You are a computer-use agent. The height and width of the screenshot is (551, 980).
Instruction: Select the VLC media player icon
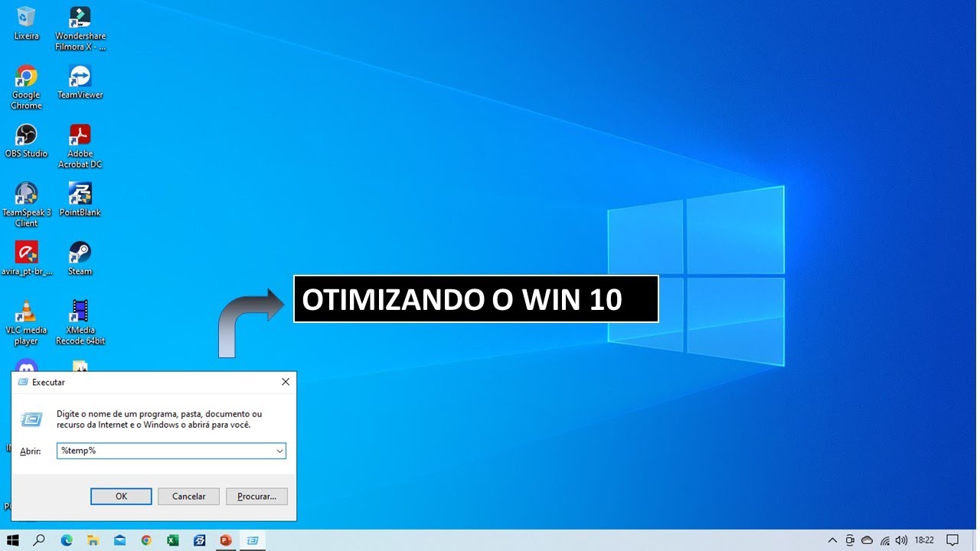click(x=26, y=322)
